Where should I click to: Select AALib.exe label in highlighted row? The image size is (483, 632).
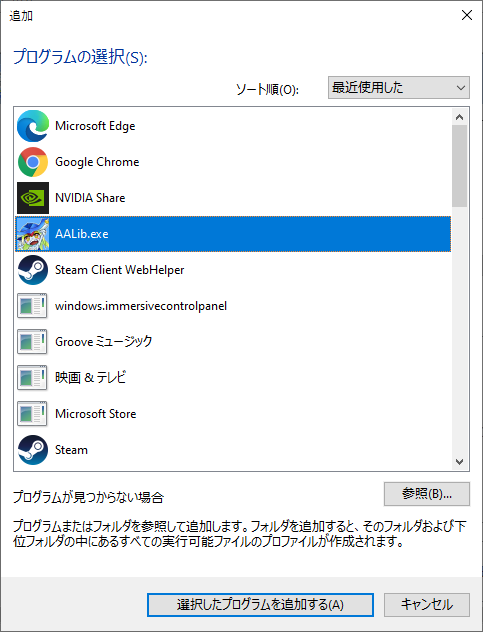tap(82, 234)
